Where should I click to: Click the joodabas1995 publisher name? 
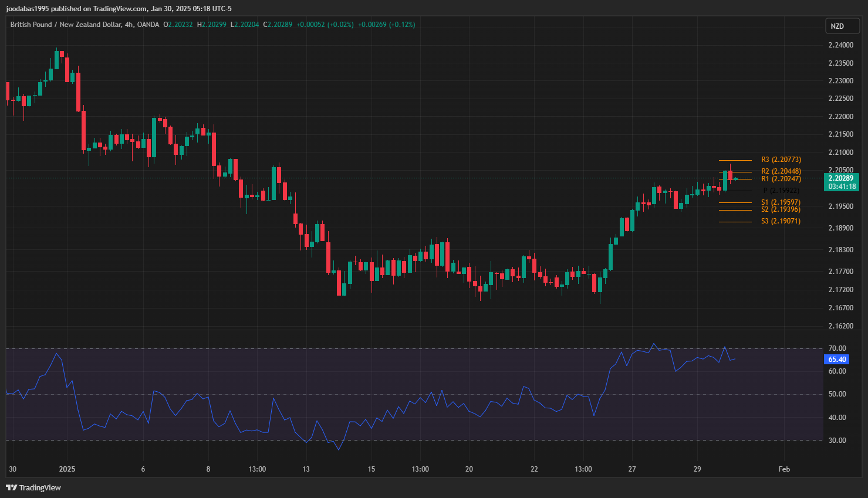[27, 9]
